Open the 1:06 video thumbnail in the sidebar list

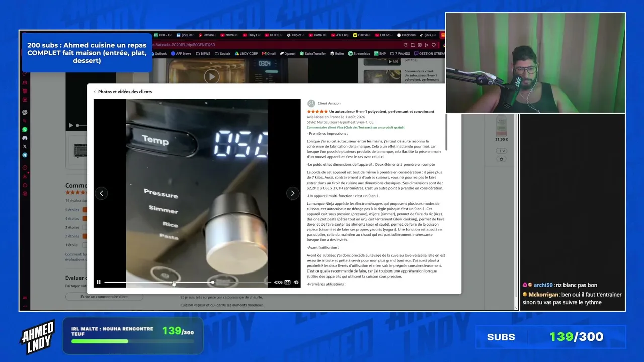pyautogui.click(x=382, y=62)
